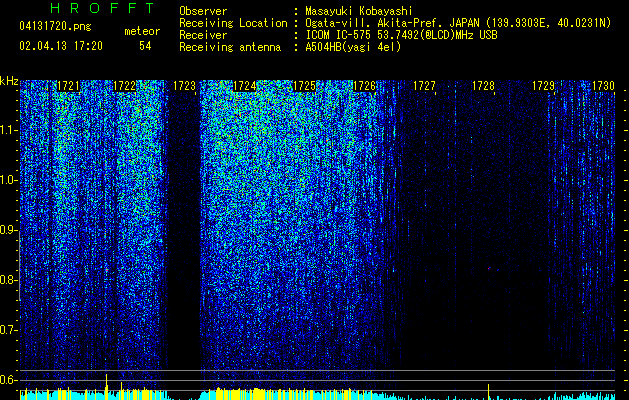Click the 1730 time marker
The image size is (629, 400).
pyautogui.click(x=603, y=86)
